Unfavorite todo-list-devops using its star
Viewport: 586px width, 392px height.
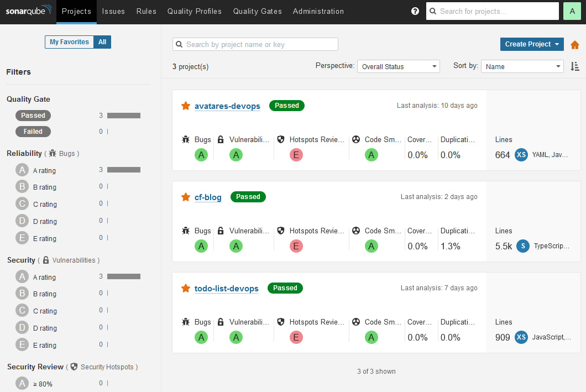186,288
